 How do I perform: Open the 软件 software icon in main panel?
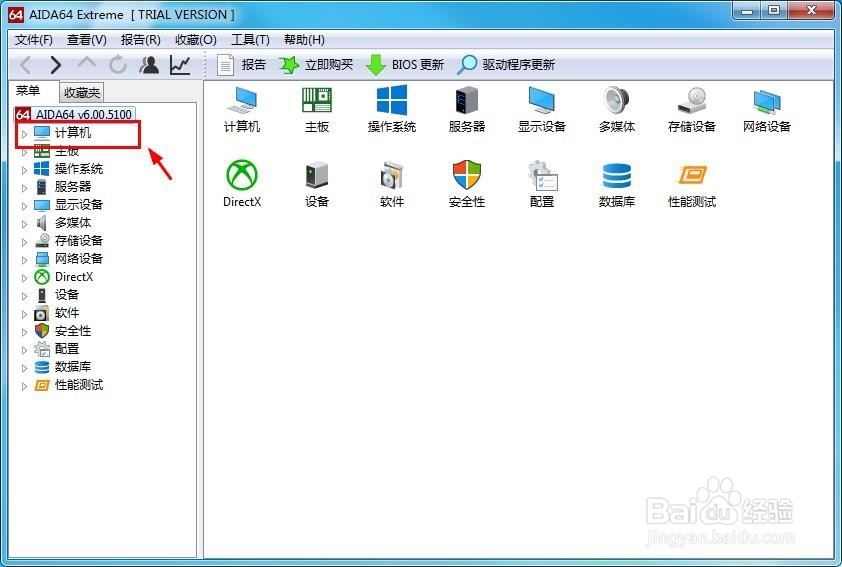[392, 184]
